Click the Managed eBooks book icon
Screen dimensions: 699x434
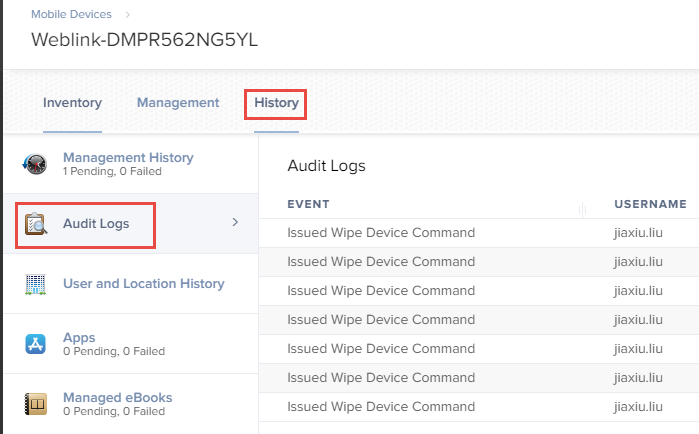coord(35,404)
